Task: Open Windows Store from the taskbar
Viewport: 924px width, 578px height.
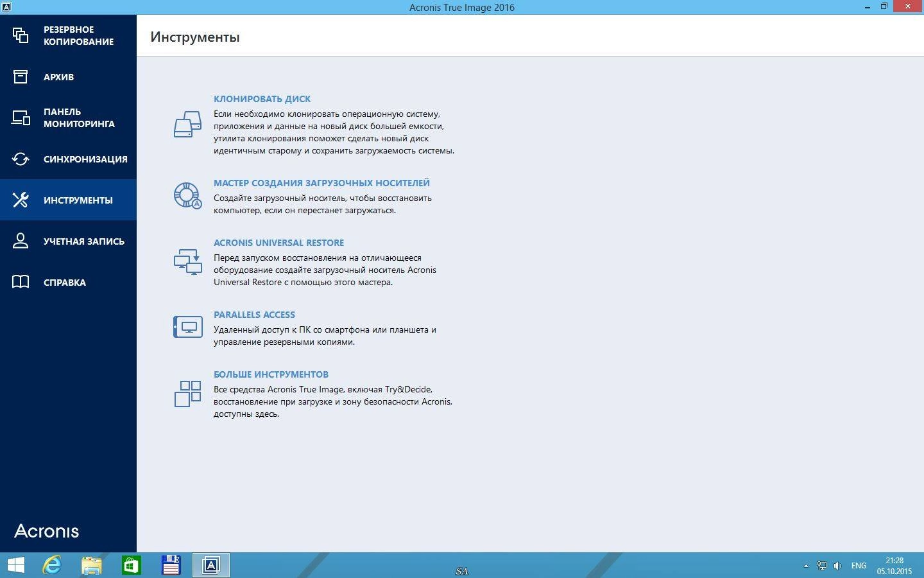Action: [x=131, y=565]
